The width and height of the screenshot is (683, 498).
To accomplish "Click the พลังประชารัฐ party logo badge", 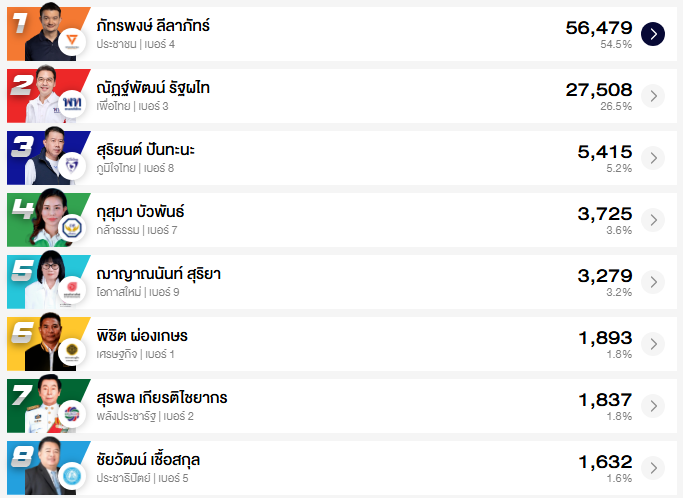I will pos(72,415).
